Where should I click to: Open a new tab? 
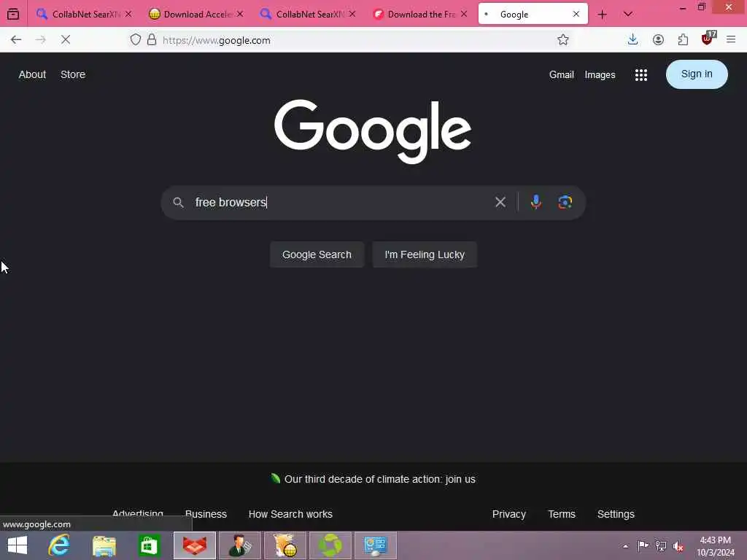(x=602, y=15)
